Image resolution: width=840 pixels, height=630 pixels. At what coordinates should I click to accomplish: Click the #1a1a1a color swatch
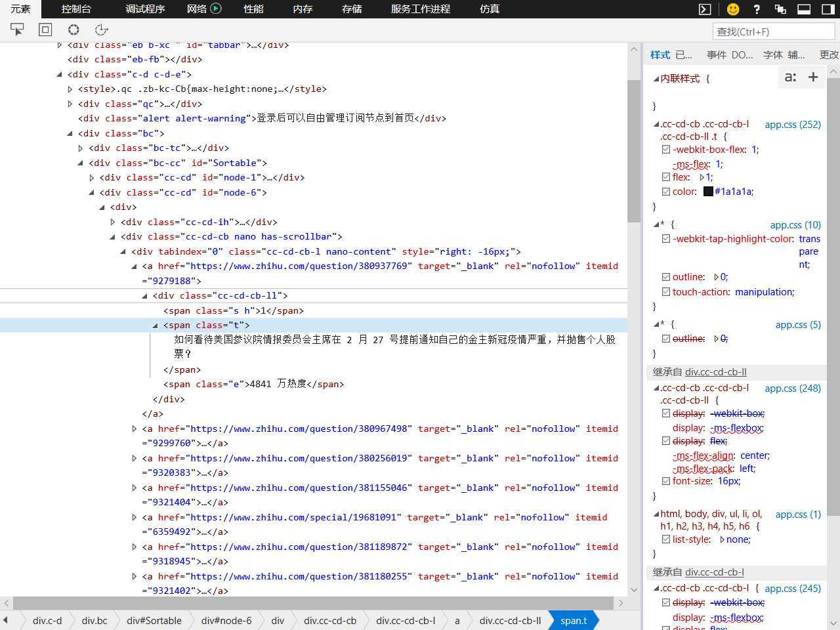point(708,192)
